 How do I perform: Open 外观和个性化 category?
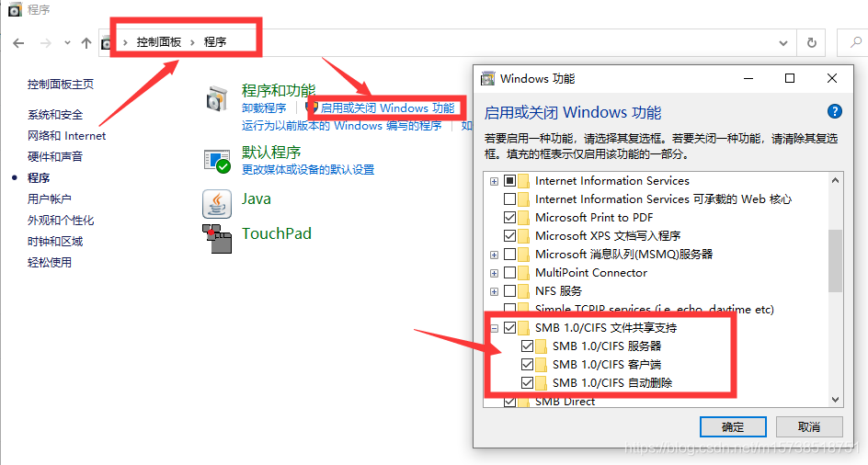[x=61, y=221]
